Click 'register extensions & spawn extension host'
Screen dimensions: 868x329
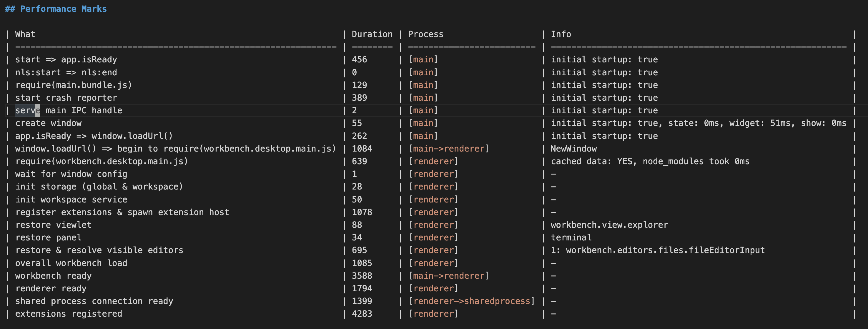tap(122, 212)
